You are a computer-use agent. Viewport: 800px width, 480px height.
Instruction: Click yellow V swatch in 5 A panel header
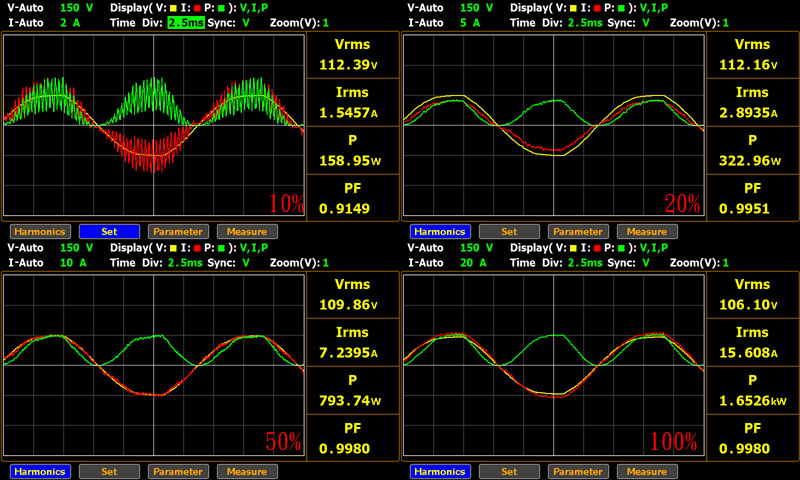coord(573,8)
